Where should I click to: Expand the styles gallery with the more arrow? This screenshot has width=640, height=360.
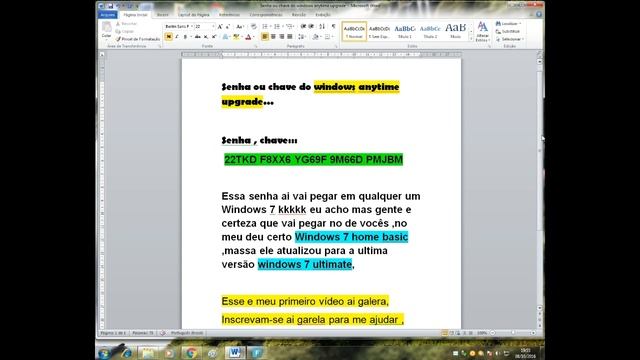[471, 39]
